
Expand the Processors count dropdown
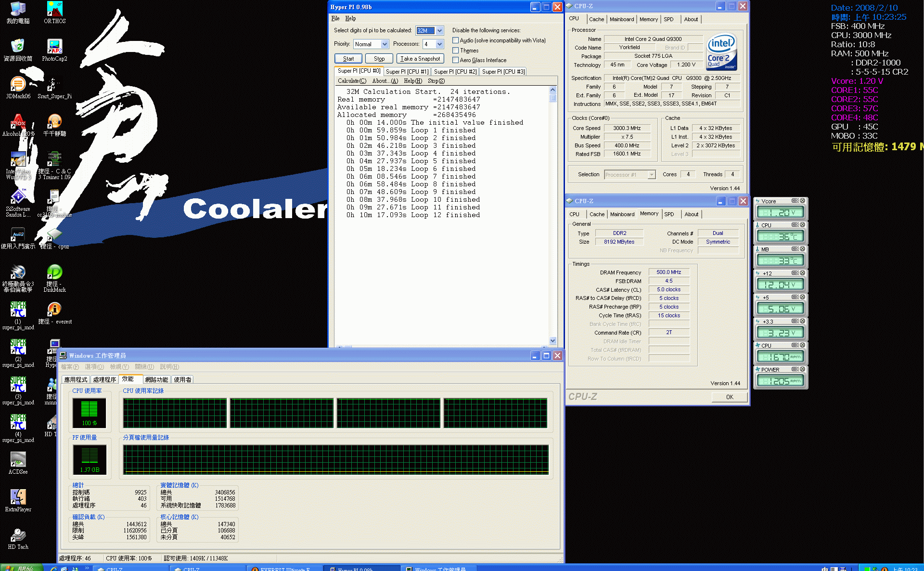tap(439, 44)
